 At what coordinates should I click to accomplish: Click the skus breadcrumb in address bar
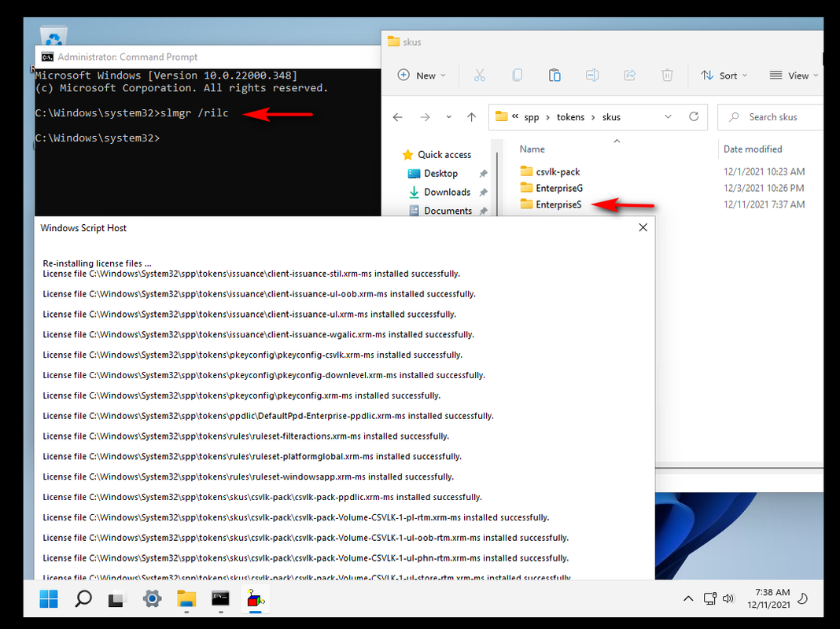pos(611,117)
